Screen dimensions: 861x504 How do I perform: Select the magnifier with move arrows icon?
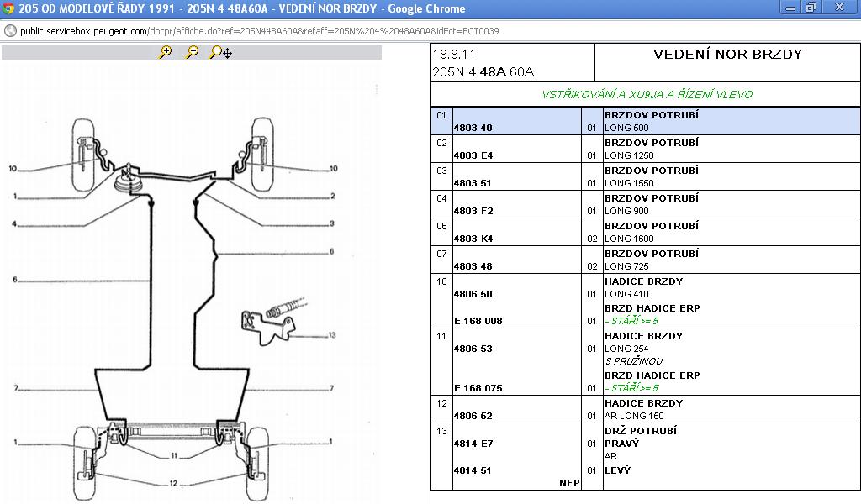[x=220, y=52]
